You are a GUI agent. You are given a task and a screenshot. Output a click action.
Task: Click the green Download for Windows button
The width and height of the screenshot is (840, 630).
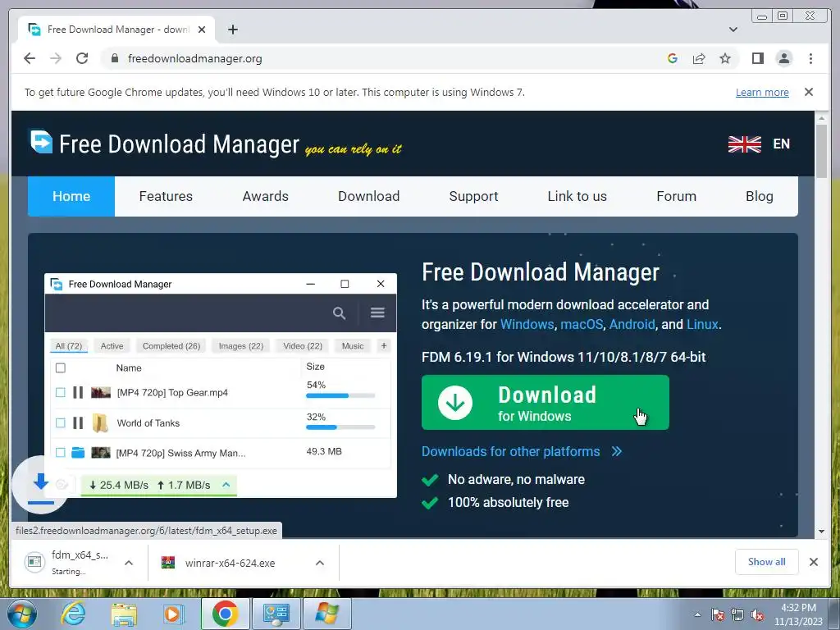point(546,402)
